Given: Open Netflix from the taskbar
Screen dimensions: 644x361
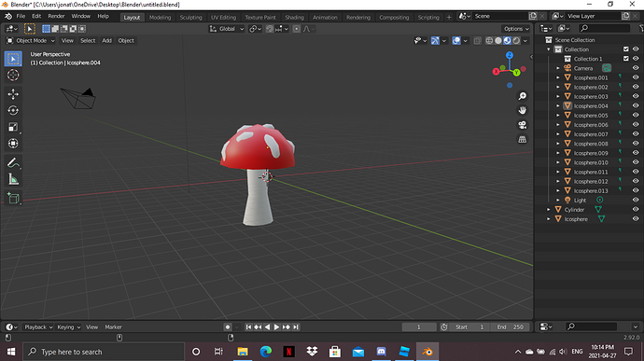Looking at the screenshot, I should (x=288, y=352).
